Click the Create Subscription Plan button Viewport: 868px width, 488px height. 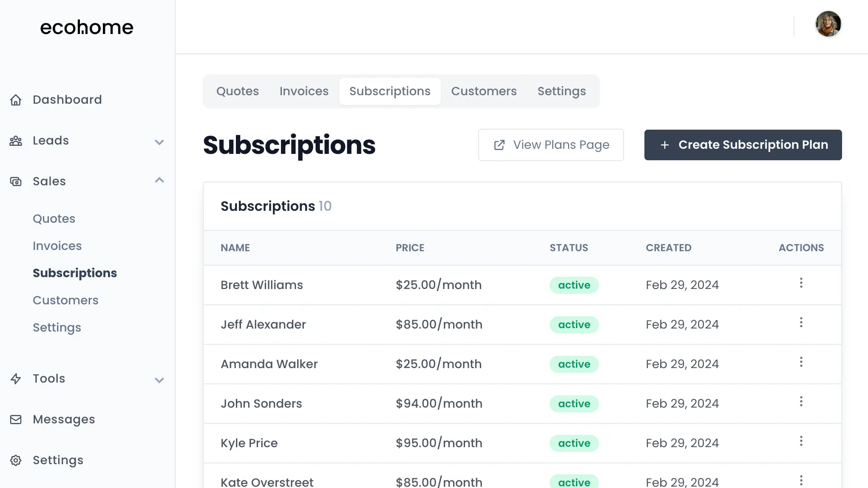[x=743, y=145]
